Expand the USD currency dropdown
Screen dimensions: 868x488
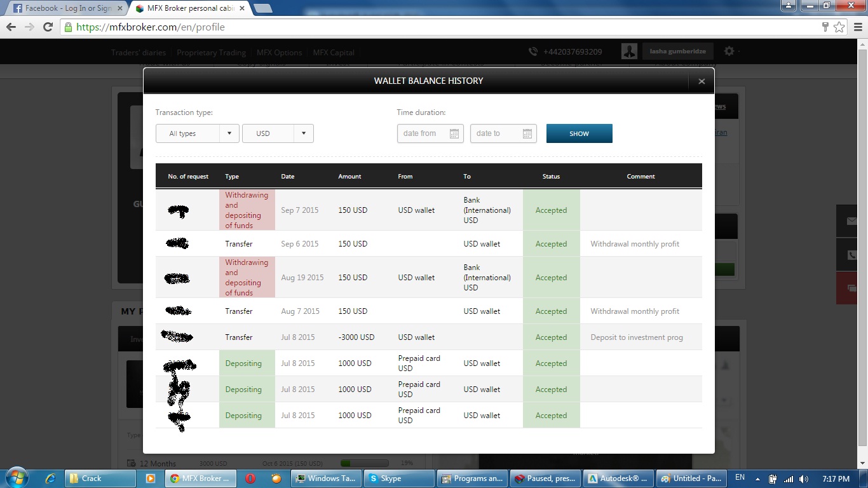coord(278,133)
